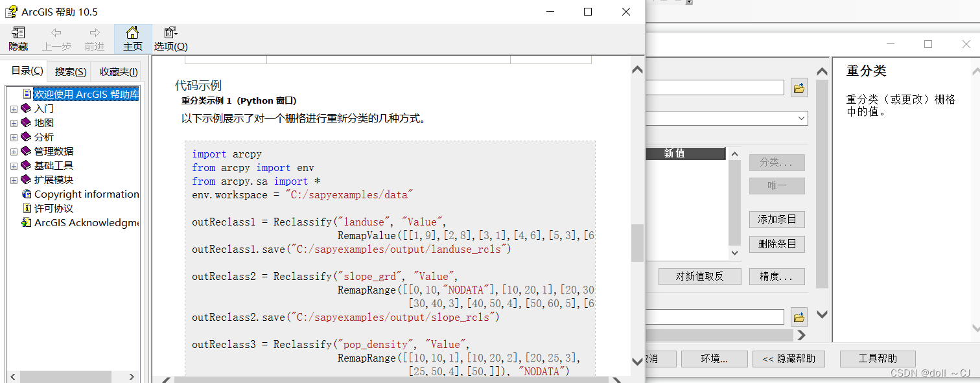
Task: Click the help content vertical scrollbar thumb
Action: (x=638, y=243)
